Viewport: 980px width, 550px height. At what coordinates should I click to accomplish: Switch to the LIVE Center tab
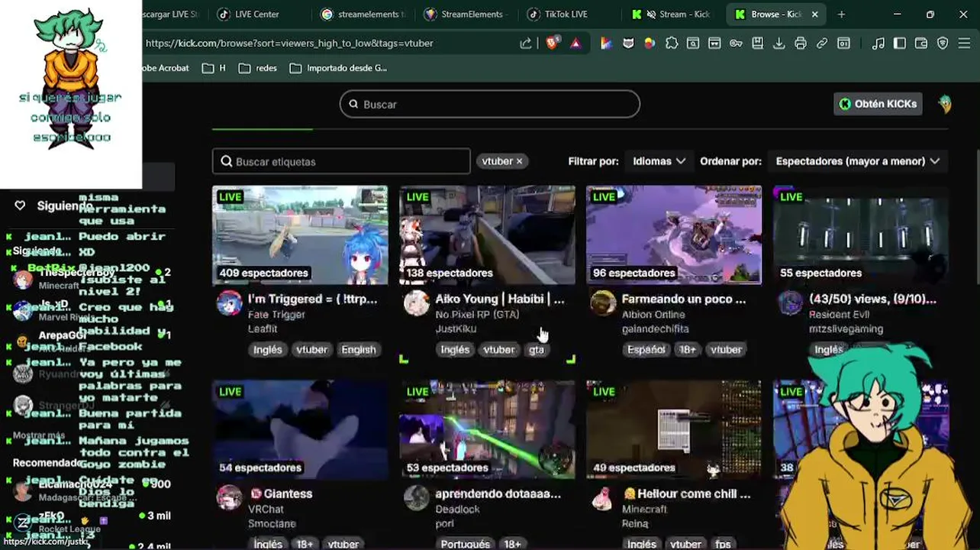point(256,14)
